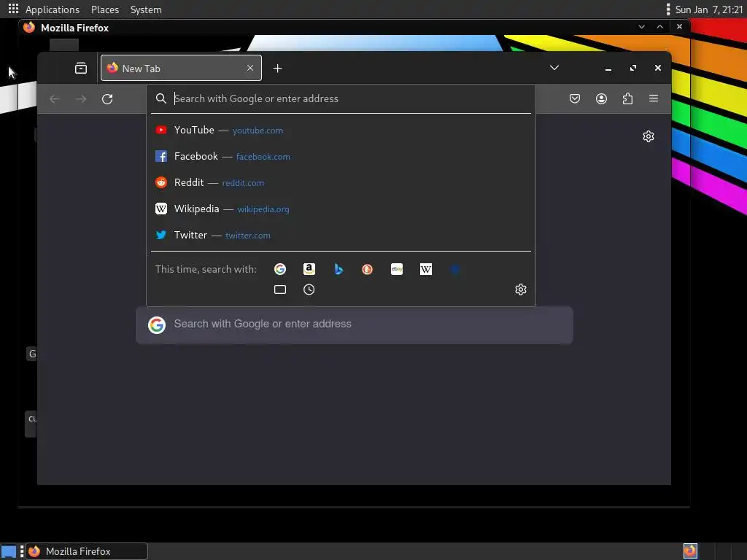Viewport: 747px width, 560px height.
Task: Click Firefox icon in bottom panel tray
Action: point(690,551)
